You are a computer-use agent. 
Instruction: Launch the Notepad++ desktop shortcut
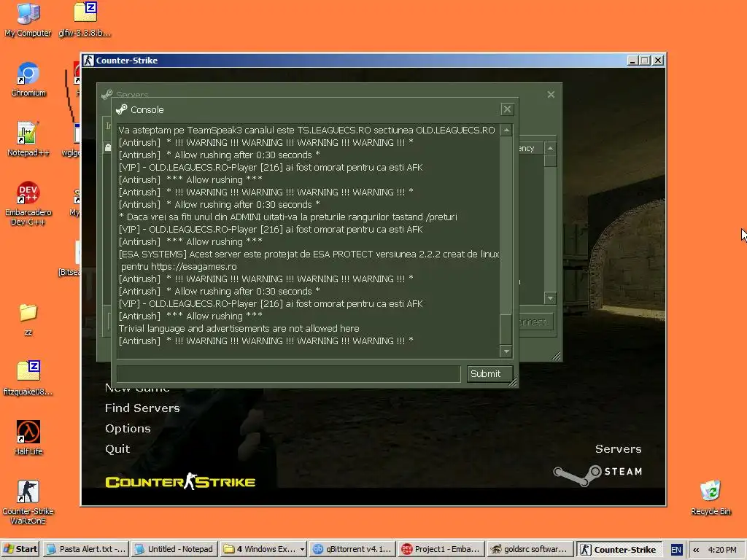pyautogui.click(x=28, y=139)
